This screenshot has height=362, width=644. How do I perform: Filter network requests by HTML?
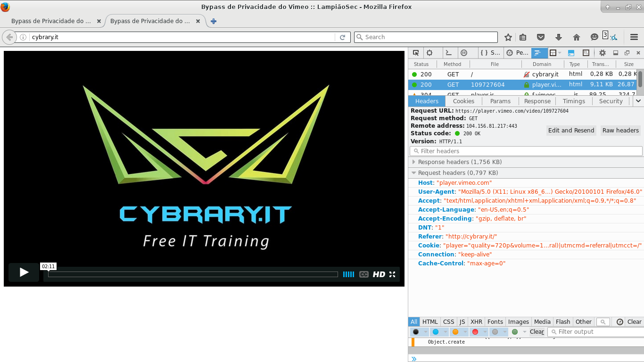pyautogui.click(x=430, y=322)
